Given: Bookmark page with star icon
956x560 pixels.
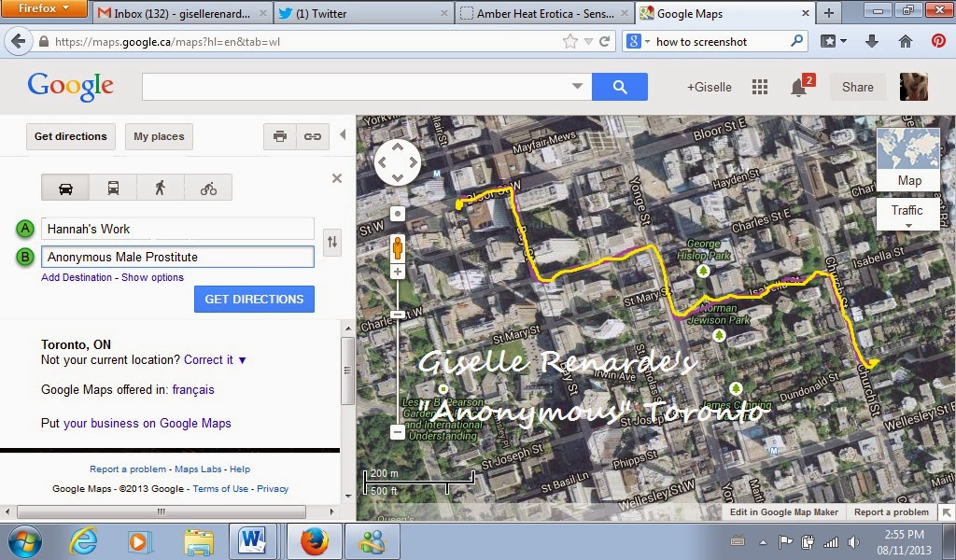Looking at the screenshot, I should click(570, 41).
